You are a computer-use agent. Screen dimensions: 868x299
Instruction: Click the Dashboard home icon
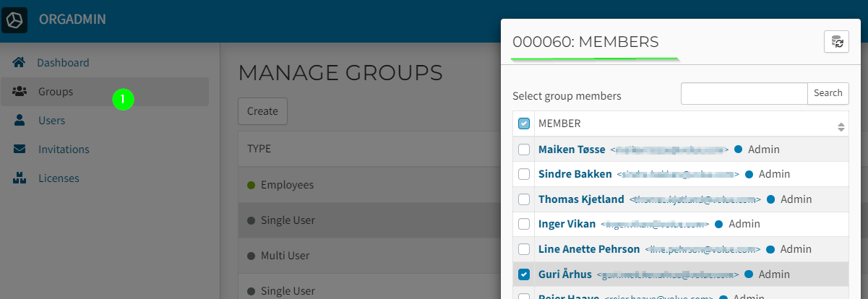(x=20, y=63)
